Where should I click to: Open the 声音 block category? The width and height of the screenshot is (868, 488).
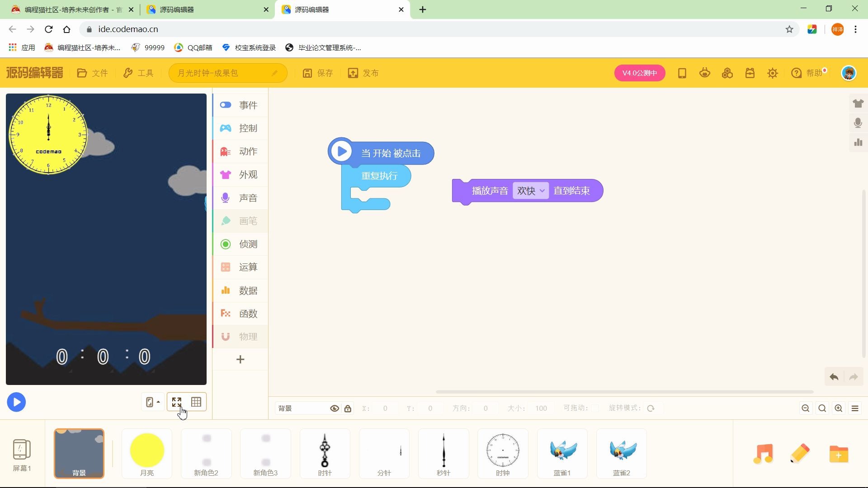[x=240, y=198]
